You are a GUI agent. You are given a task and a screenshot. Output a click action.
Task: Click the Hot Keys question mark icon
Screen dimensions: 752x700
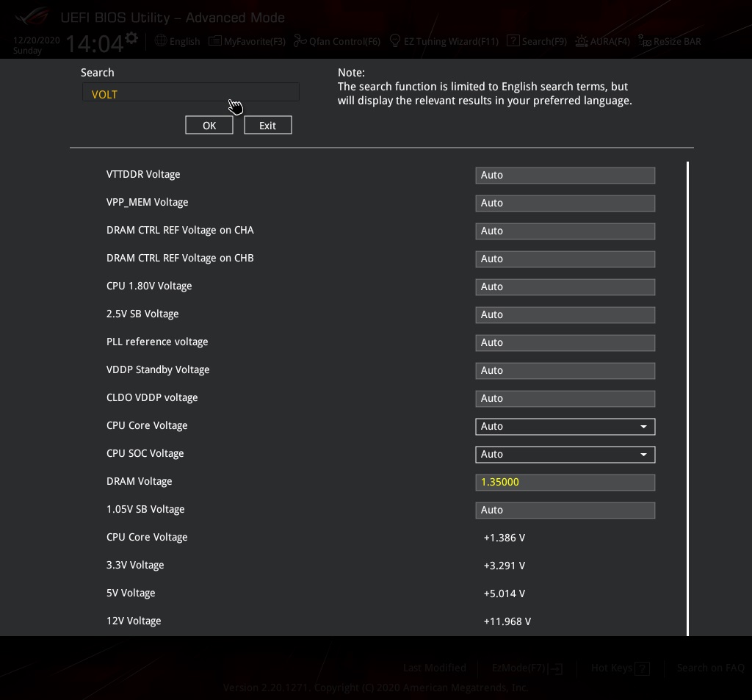pyautogui.click(x=642, y=668)
